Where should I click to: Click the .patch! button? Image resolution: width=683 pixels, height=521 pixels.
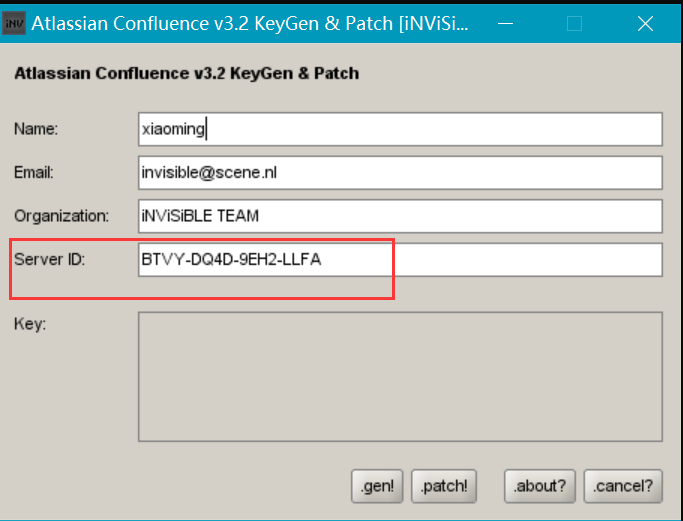444,486
